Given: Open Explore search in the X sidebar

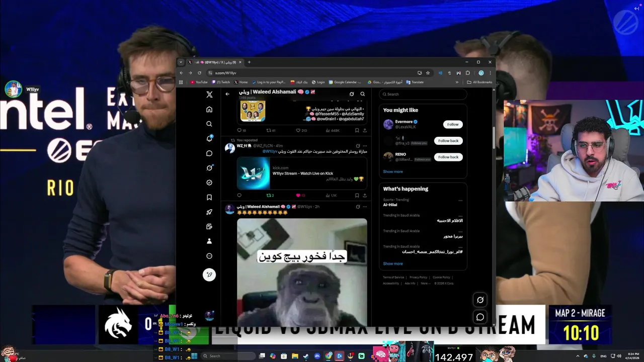Looking at the screenshot, I should [209, 124].
